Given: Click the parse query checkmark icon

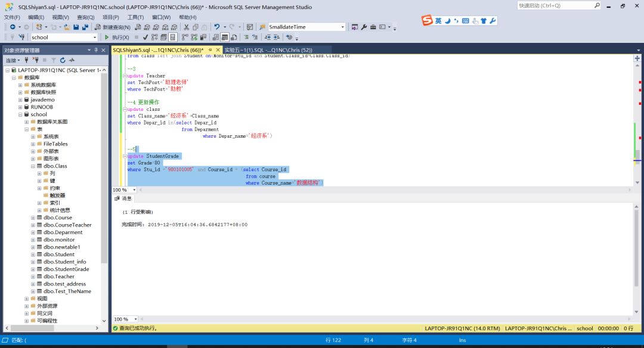Looking at the screenshot, I should (x=145, y=38).
